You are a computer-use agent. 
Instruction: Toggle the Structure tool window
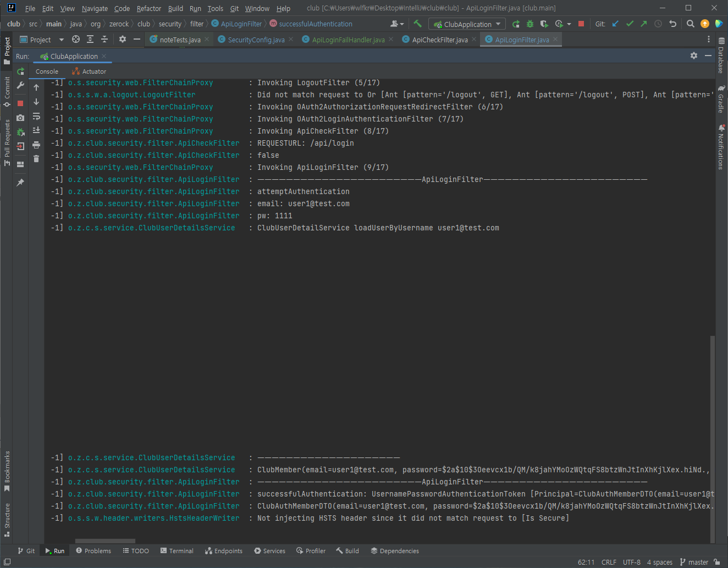click(x=7, y=520)
